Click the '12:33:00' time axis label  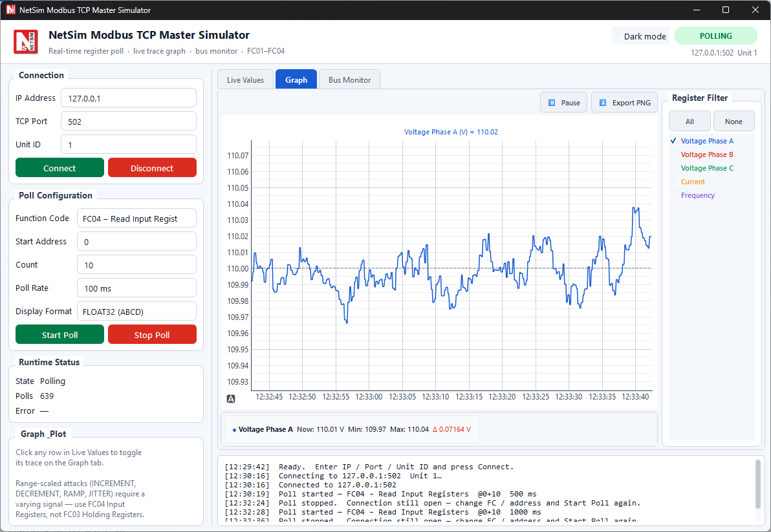(369, 397)
